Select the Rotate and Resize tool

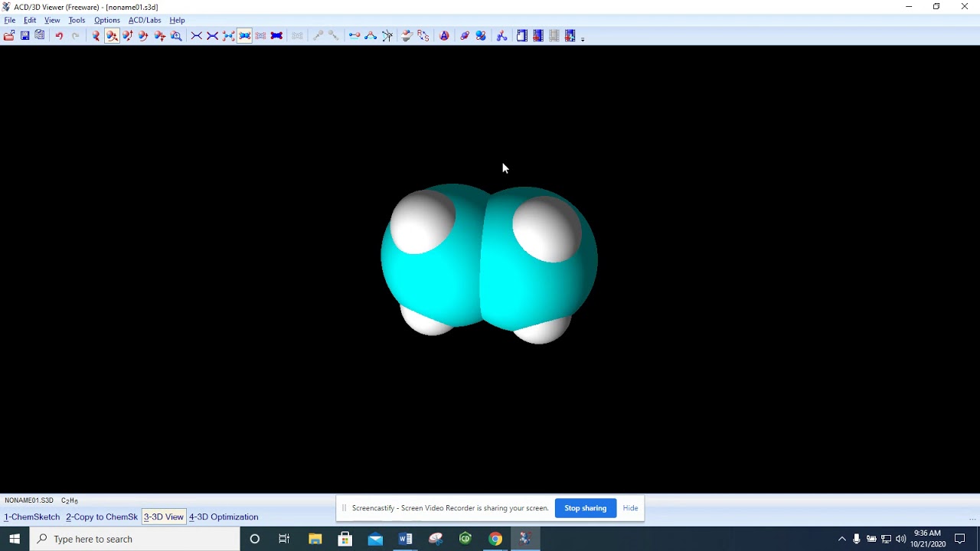click(128, 36)
